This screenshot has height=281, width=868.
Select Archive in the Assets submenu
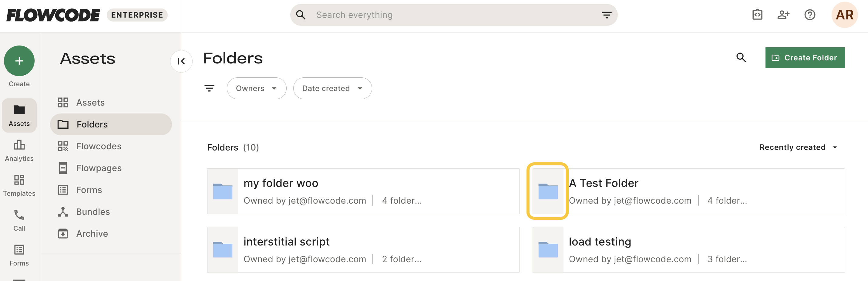click(x=111, y=233)
